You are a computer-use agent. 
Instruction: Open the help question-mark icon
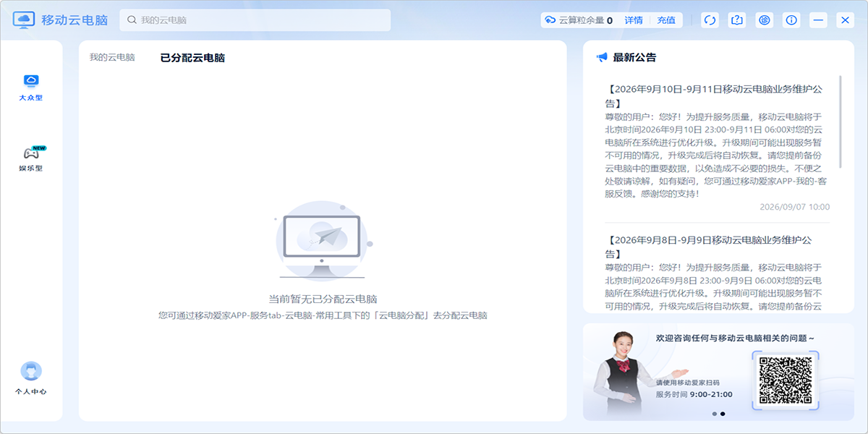(737, 20)
